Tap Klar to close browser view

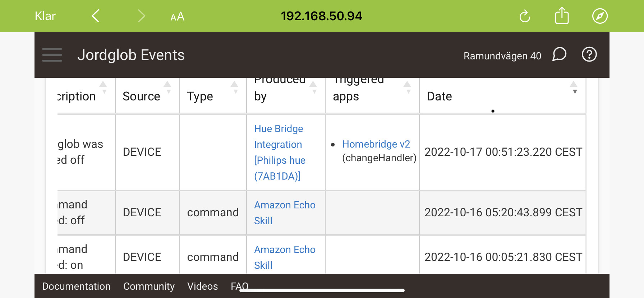click(x=45, y=16)
